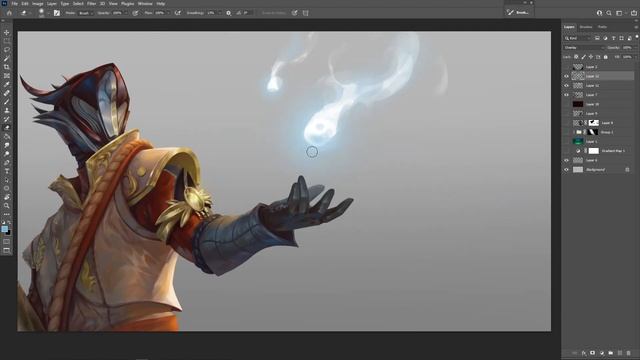This screenshot has height=360, width=640.
Task: Click the symmetry paint options icon
Action: [x=305, y=13]
